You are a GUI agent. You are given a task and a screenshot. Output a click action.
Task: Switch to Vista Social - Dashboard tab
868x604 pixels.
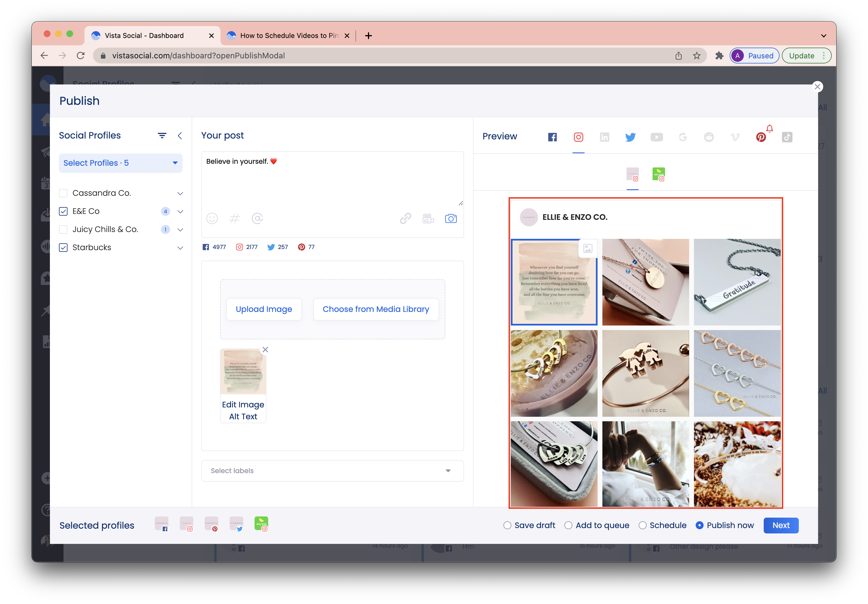click(x=152, y=35)
